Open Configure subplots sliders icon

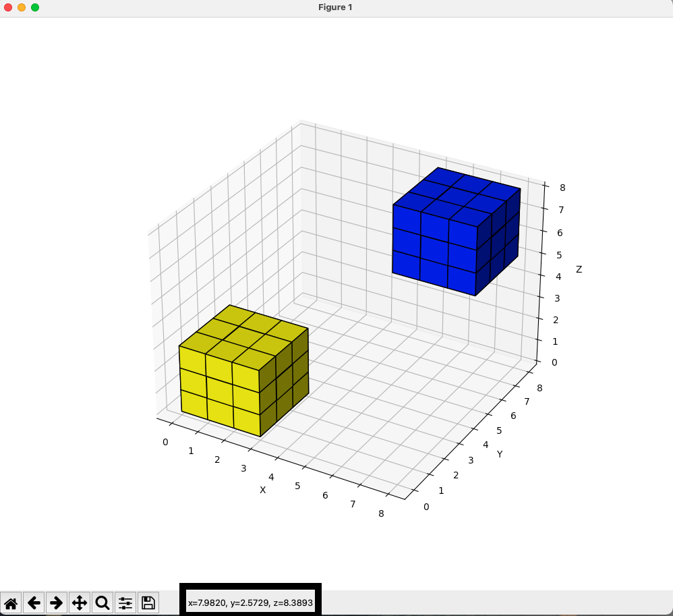click(125, 603)
